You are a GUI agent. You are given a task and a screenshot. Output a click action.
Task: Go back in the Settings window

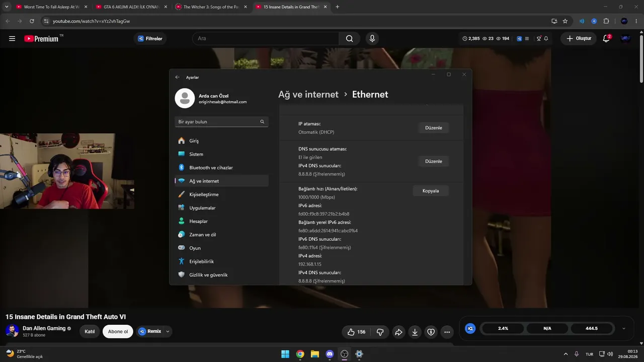pyautogui.click(x=177, y=77)
